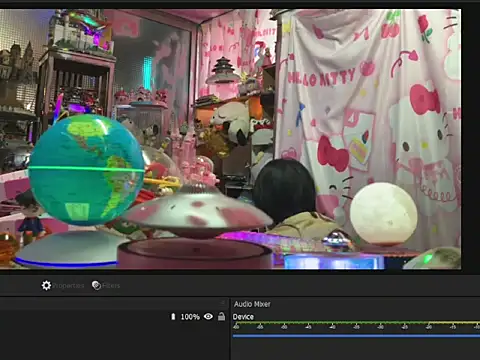Lock the source with the padlock icon
This screenshot has height=360, width=480.
pos(221,316)
